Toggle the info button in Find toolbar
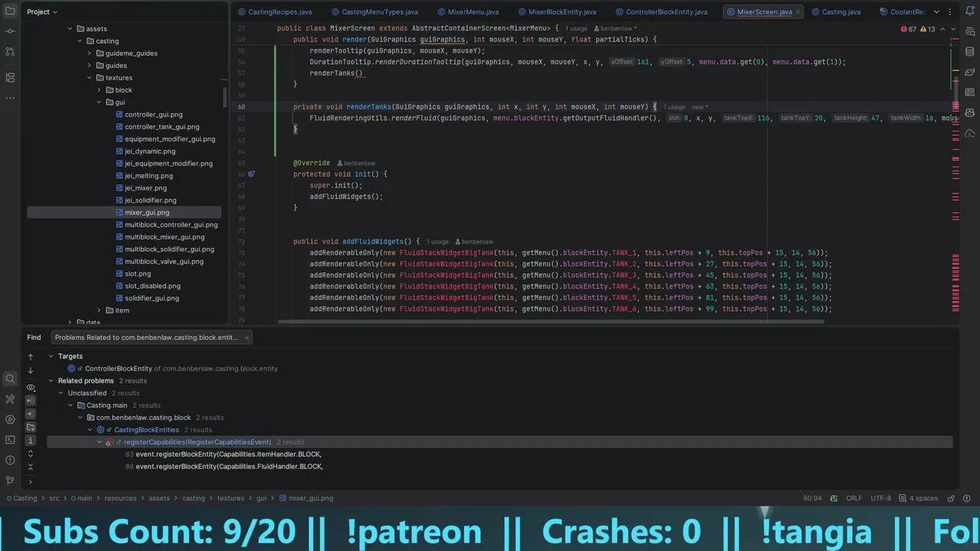This screenshot has width=980, height=551. coord(31,440)
